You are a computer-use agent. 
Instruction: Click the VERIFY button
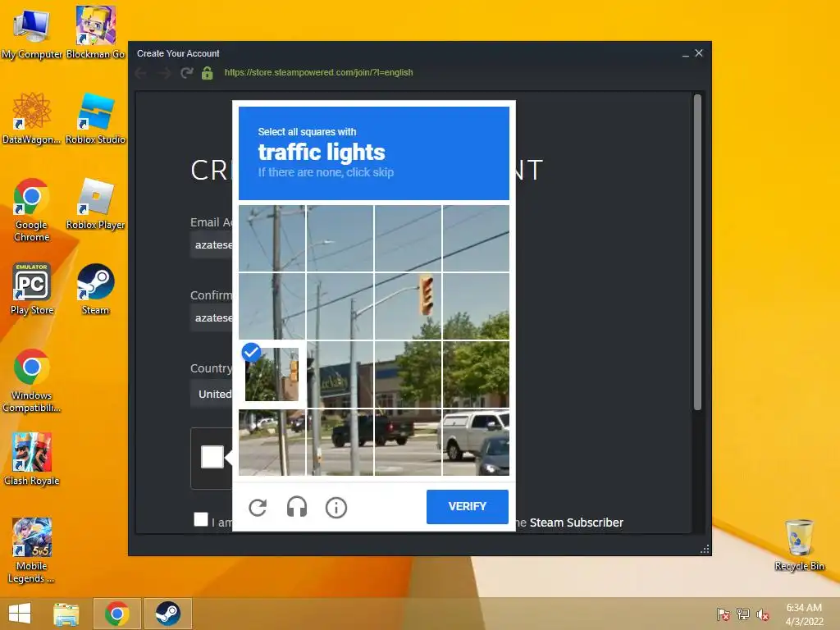467,506
